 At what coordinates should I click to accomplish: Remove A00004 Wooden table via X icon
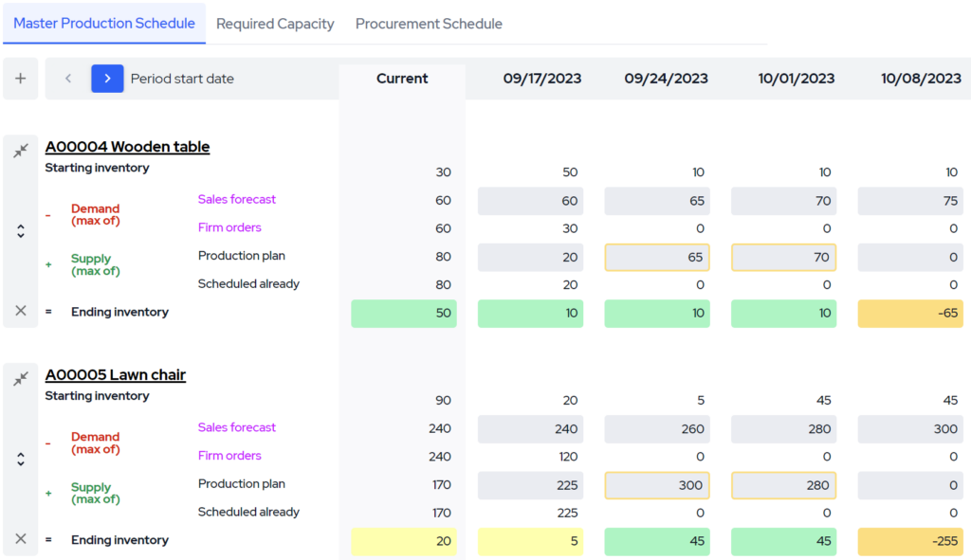[20, 312]
